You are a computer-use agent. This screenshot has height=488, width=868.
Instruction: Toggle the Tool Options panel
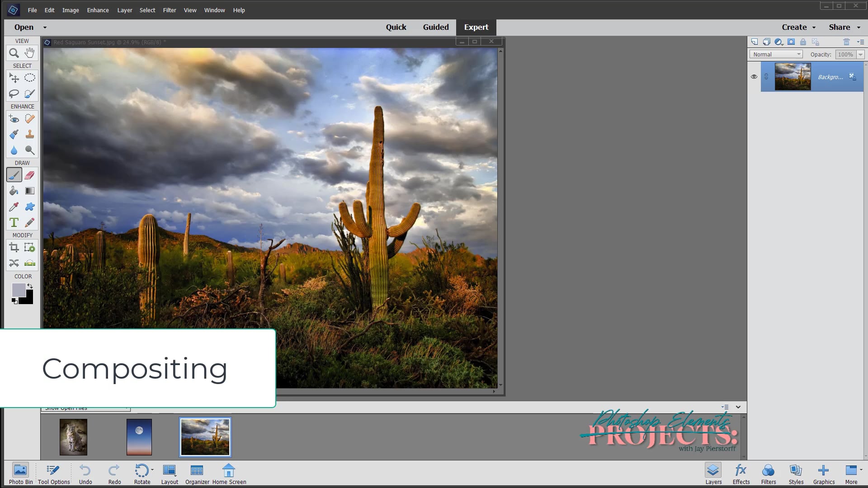click(x=53, y=474)
